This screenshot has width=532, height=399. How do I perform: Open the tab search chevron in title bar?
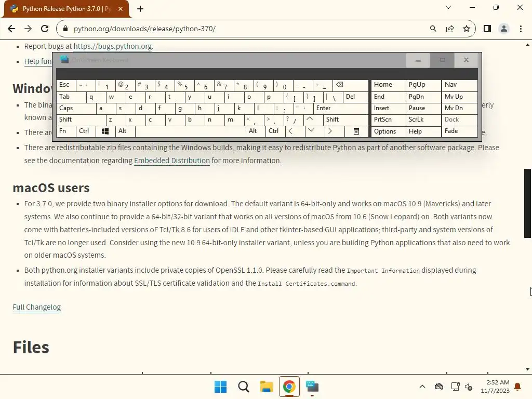448,7
